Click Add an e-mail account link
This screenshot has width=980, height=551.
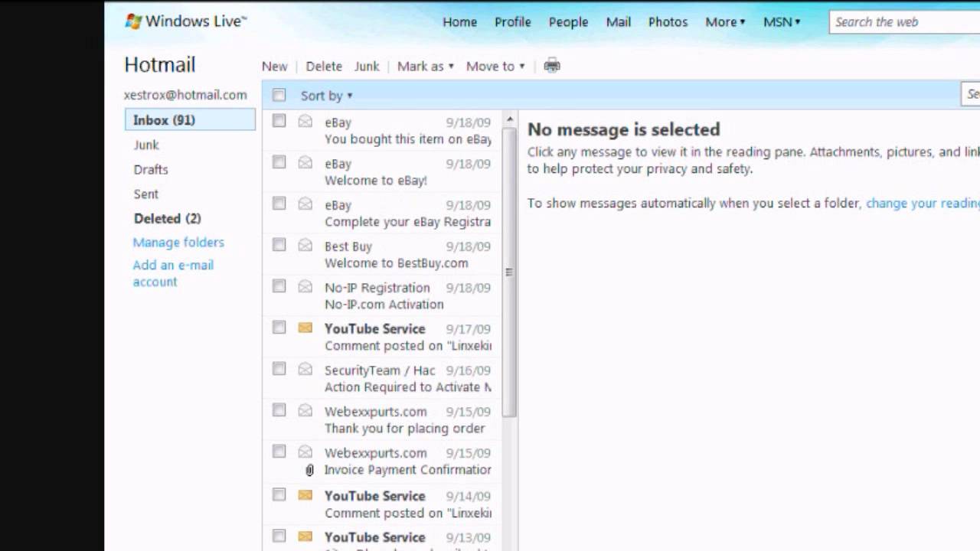click(173, 273)
